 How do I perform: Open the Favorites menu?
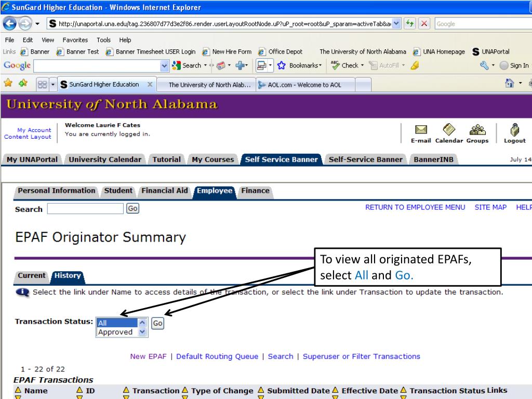pyautogui.click(x=75, y=40)
